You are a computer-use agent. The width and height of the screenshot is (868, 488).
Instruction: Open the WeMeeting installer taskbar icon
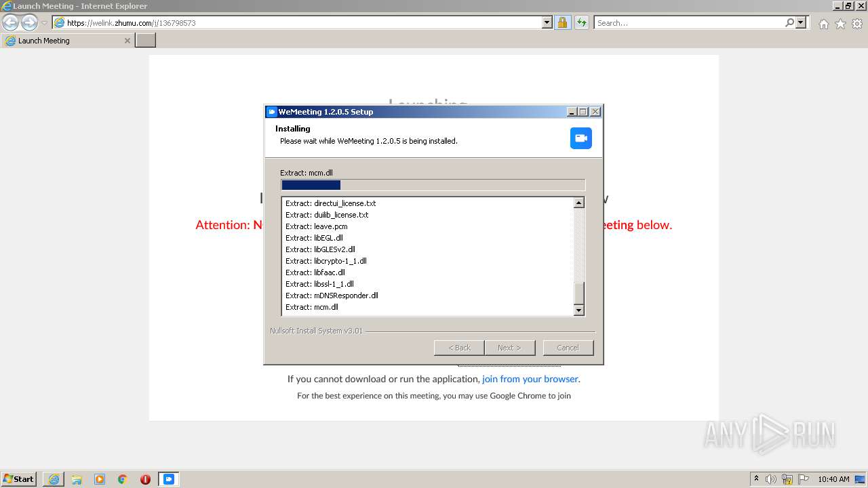point(169,479)
